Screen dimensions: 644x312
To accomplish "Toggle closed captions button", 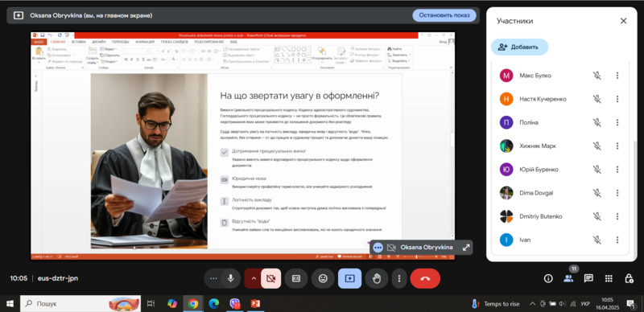I will [295, 278].
